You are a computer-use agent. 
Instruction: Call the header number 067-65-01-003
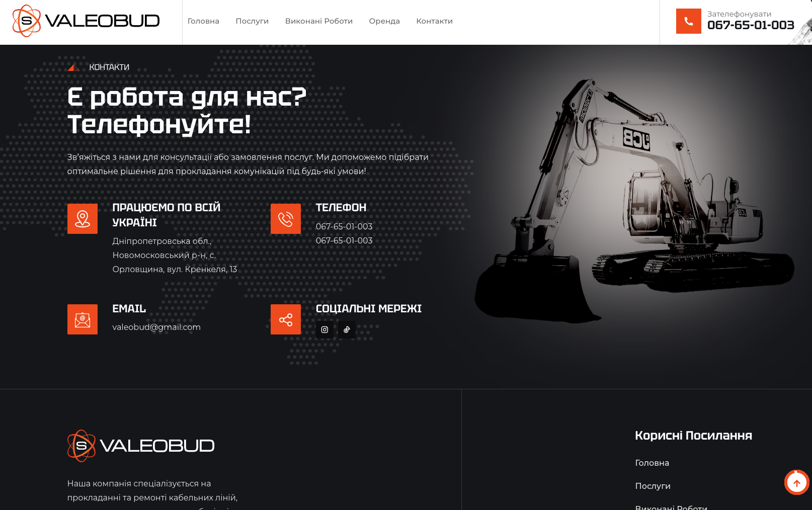point(750,25)
